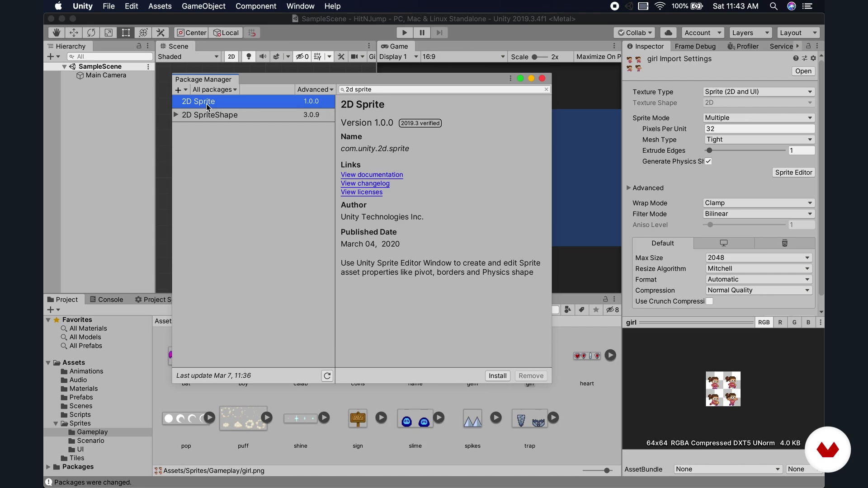The image size is (868, 488).
Task: Open Wrap Mode dropdown
Action: 759,203
